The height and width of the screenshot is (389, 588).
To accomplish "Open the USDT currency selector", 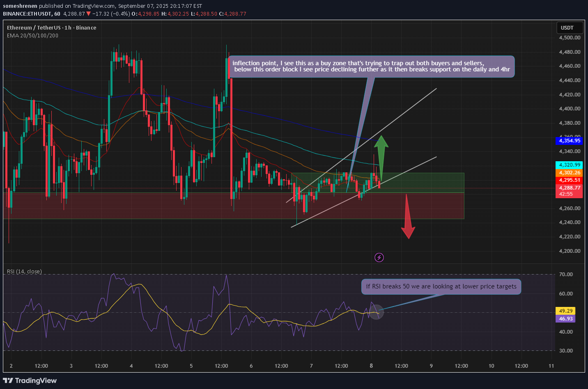I will coord(569,28).
